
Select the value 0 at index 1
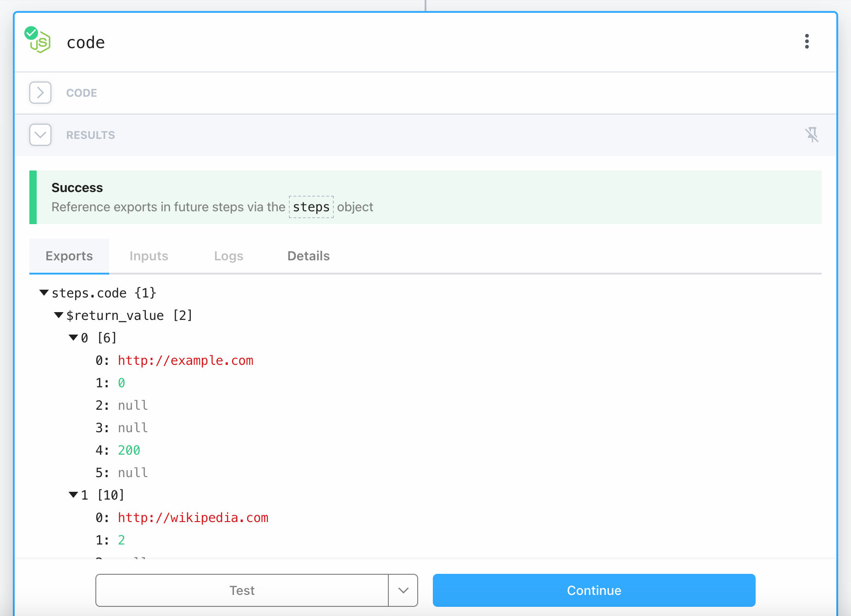122,383
